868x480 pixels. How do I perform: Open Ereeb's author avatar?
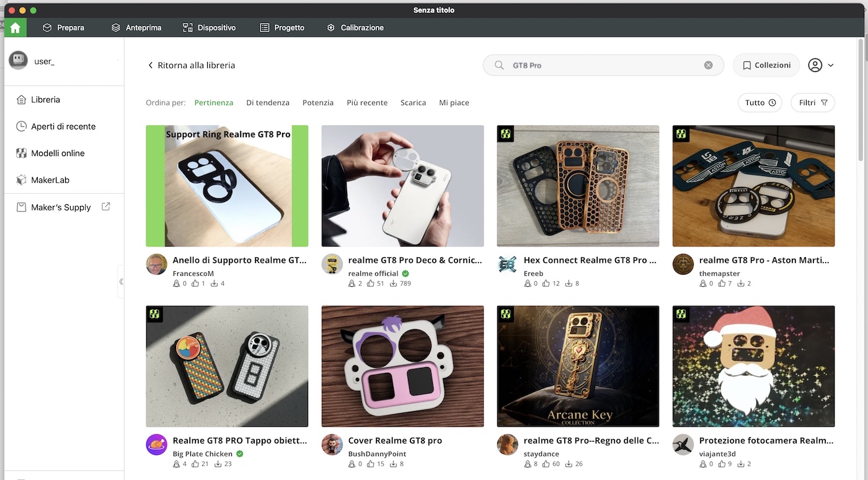click(x=507, y=264)
